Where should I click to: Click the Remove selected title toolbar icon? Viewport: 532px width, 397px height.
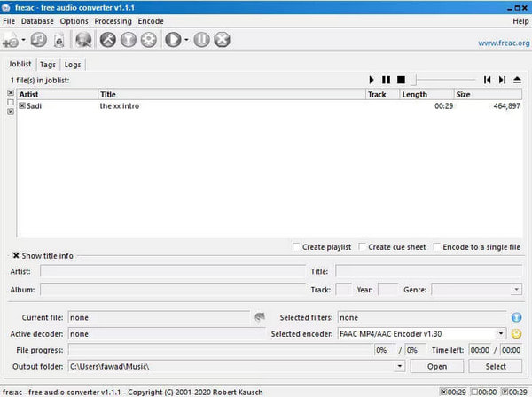59,40
